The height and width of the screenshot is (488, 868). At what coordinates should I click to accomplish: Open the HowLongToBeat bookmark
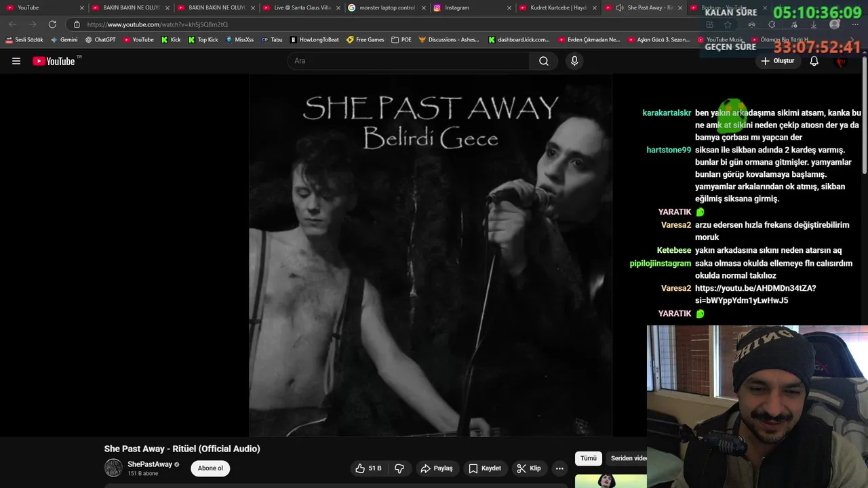314,40
